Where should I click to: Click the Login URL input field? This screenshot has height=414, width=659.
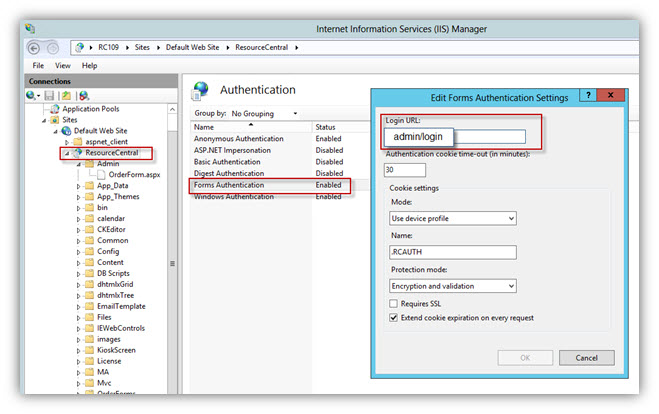pos(455,137)
